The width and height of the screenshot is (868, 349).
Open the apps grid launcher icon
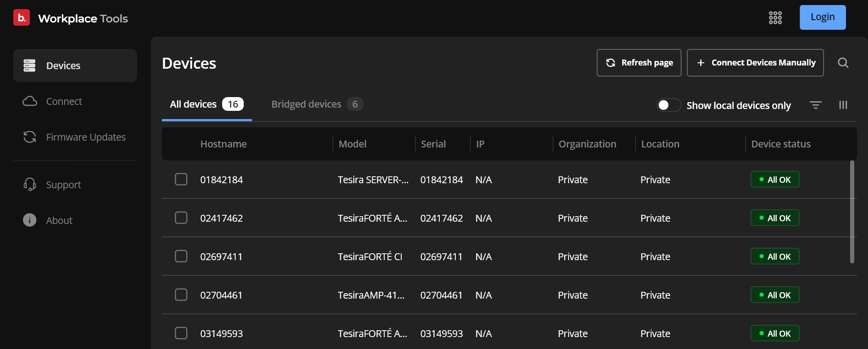(x=775, y=18)
